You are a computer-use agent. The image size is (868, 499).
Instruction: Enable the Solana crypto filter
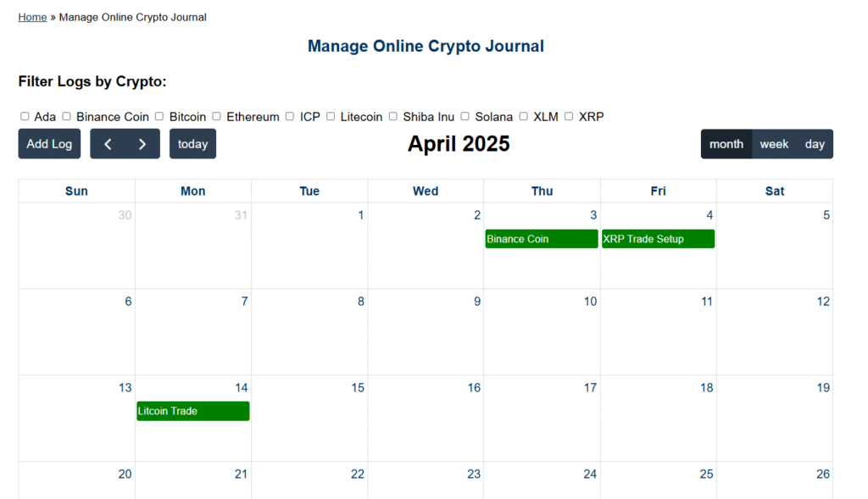pos(465,116)
